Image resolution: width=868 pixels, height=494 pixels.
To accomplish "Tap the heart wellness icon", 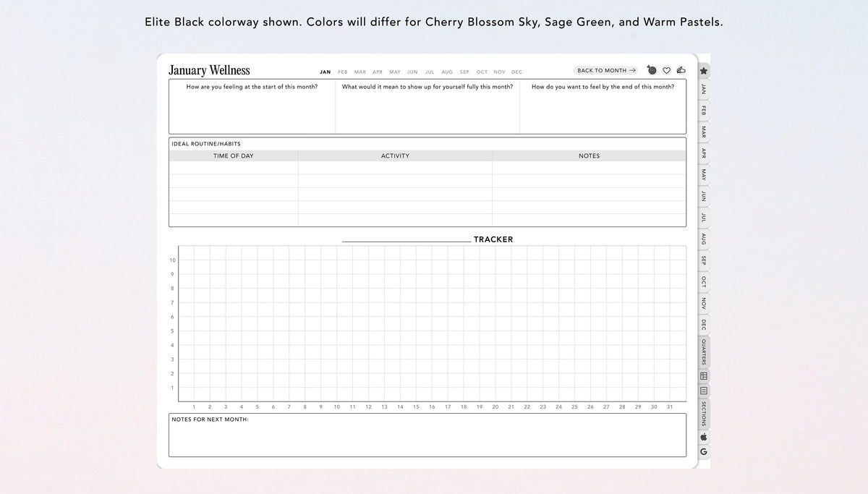I will (666, 70).
